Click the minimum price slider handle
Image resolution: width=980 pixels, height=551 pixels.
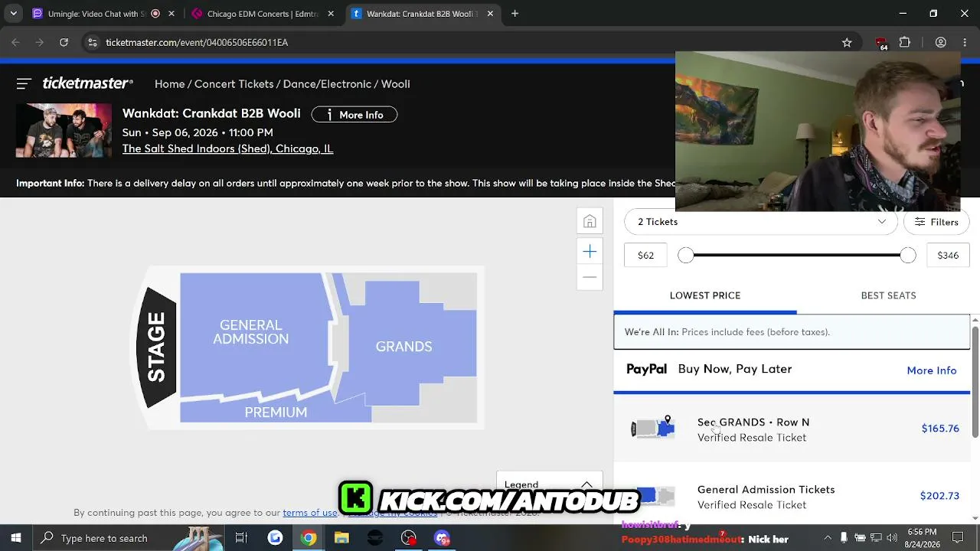(686, 256)
